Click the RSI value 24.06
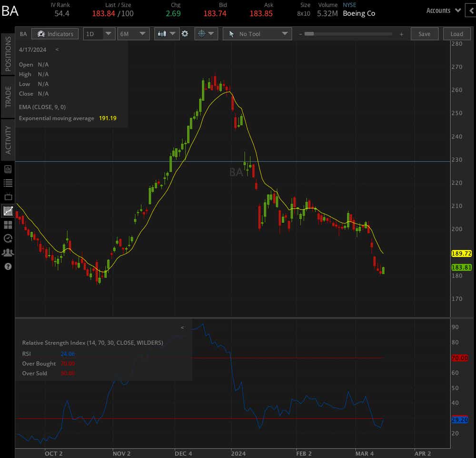The image size is (476, 458). tap(68, 354)
